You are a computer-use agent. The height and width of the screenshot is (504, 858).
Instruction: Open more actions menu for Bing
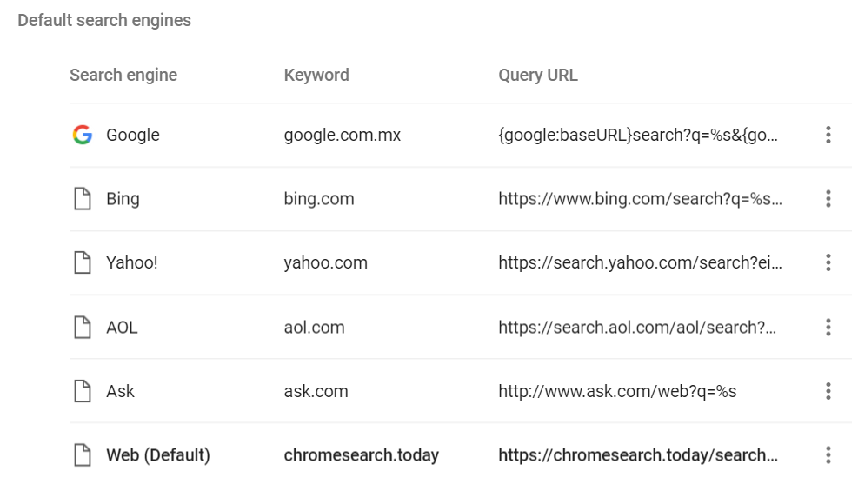[x=828, y=199]
